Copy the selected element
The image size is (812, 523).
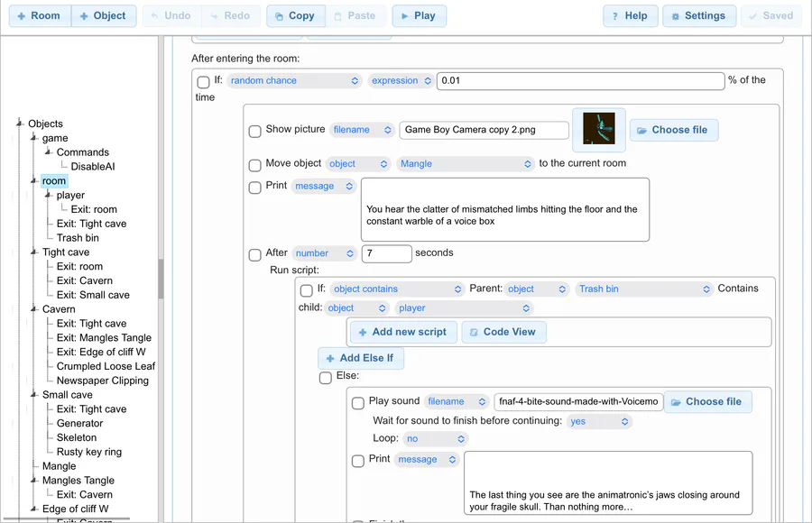click(x=295, y=16)
